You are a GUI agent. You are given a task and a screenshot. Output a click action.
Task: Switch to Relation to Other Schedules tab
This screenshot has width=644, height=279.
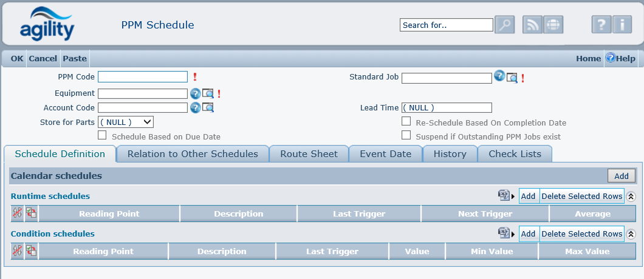tap(193, 154)
